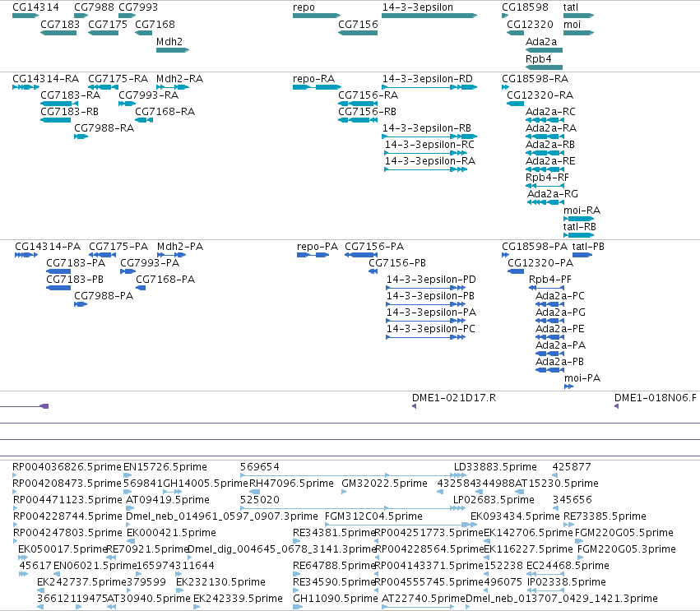This screenshot has width=700, height=611.
Task: Select EST RH47096.5prime
Action: click(x=254, y=492)
